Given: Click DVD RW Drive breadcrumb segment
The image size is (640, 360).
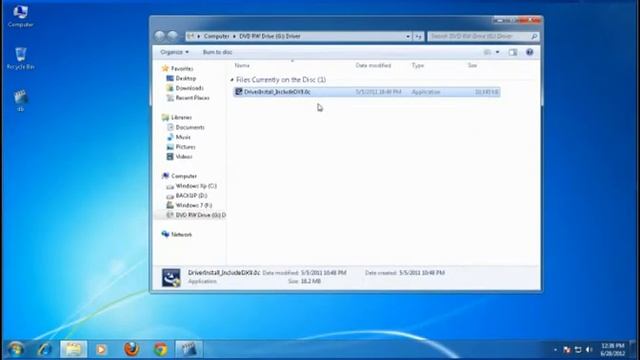Looking at the screenshot, I should click(270, 36).
